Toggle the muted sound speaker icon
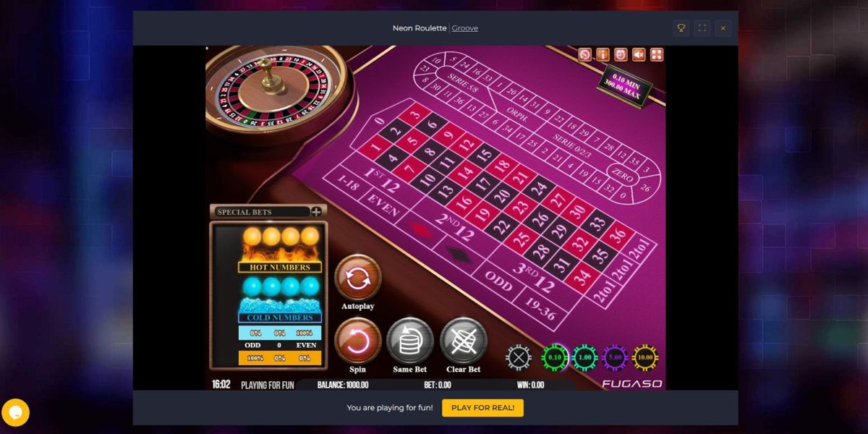The height and width of the screenshot is (434, 868). pyautogui.click(x=639, y=54)
